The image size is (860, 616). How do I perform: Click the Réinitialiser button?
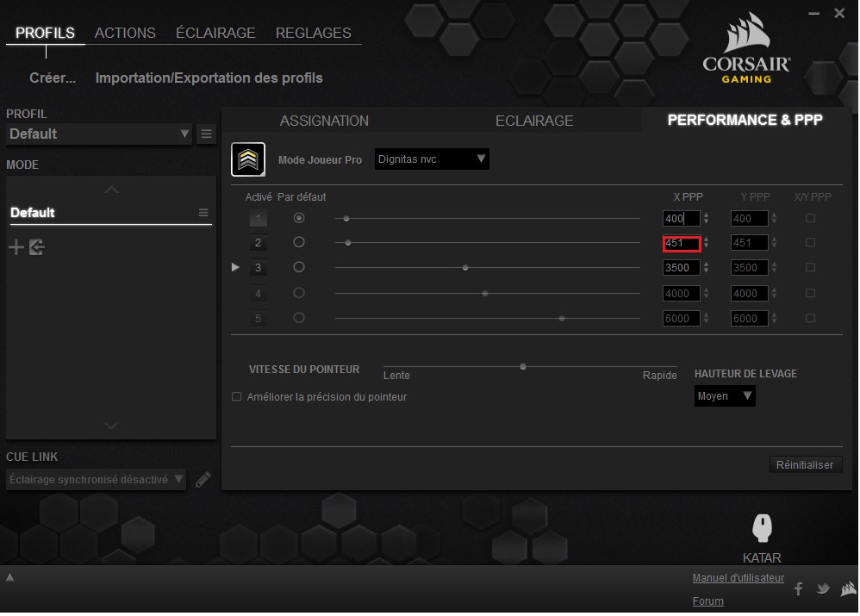[805, 464]
